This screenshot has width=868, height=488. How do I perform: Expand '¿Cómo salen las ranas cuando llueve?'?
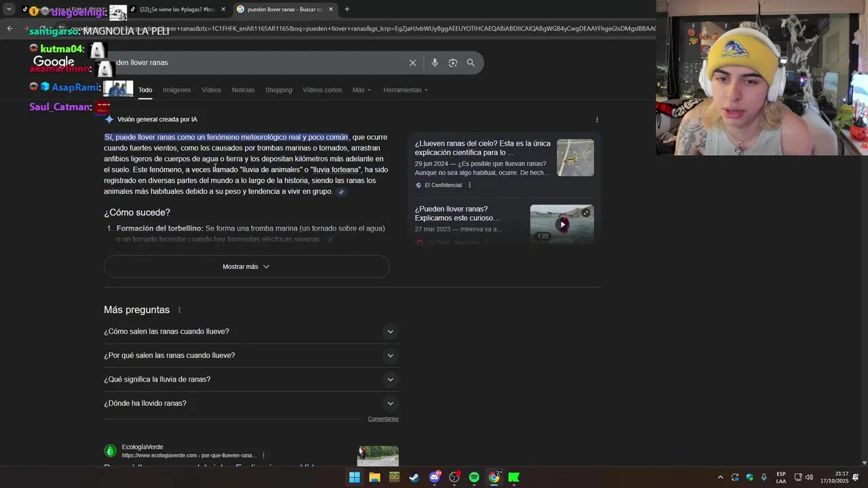click(x=251, y=331)
